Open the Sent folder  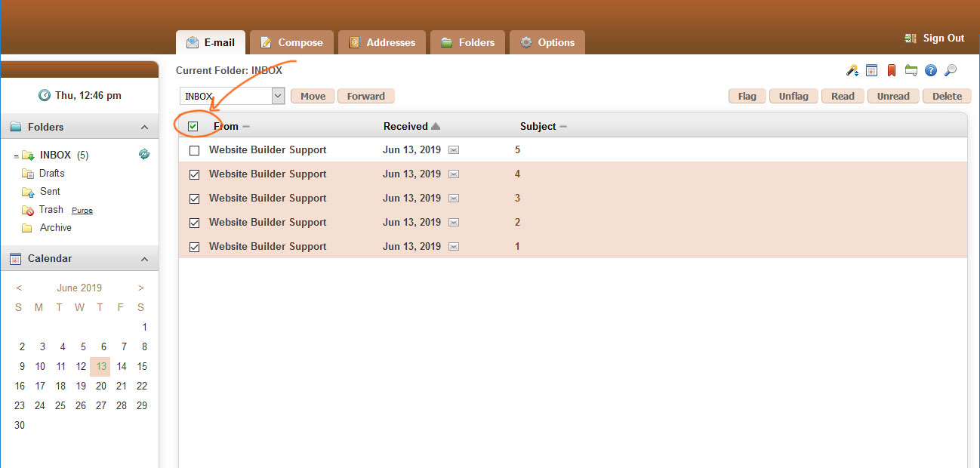point(50,192)
